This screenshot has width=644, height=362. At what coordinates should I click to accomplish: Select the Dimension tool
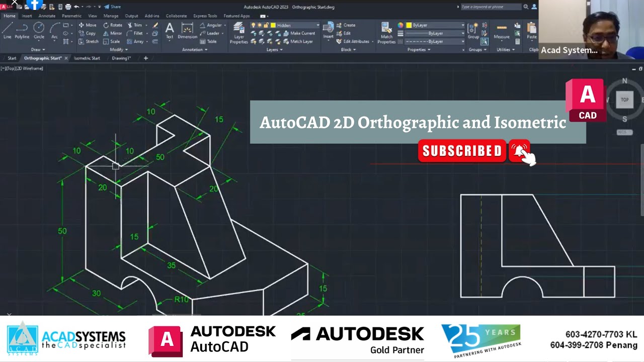coord(187,30)
